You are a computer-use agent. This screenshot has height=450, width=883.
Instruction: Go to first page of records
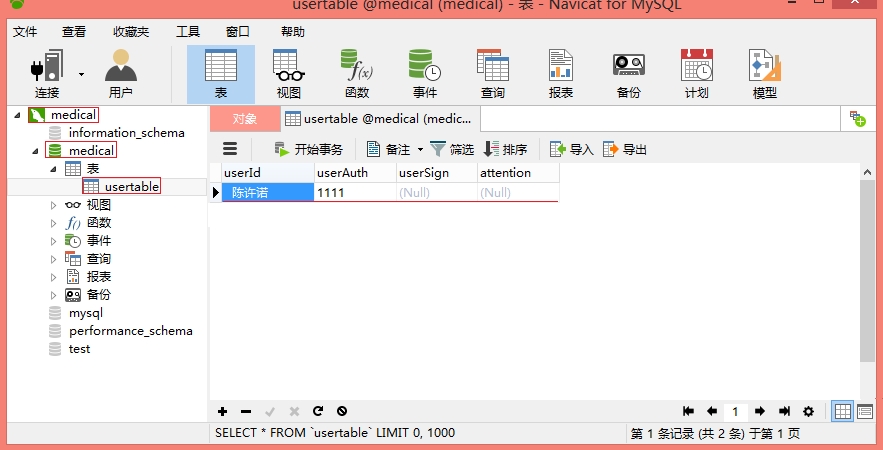tap(688, 411)
